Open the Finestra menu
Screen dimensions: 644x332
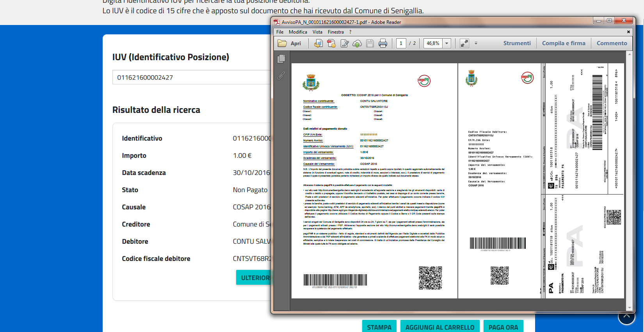[x=336, y=32]
